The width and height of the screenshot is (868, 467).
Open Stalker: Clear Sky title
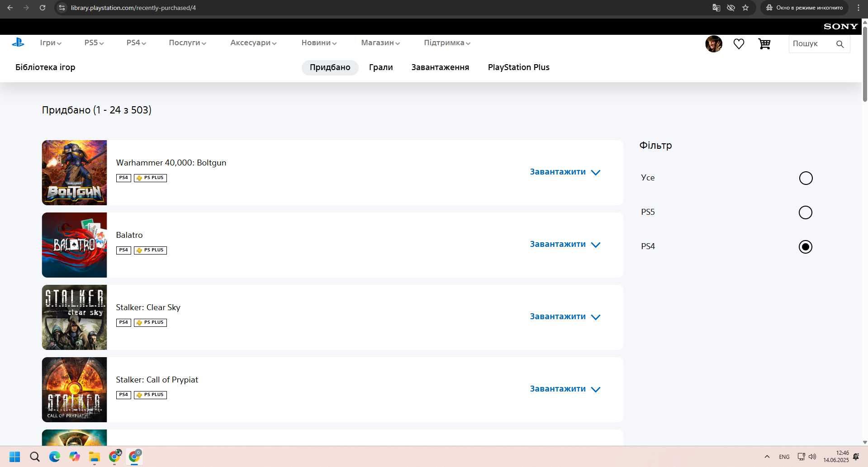[148, 307]
